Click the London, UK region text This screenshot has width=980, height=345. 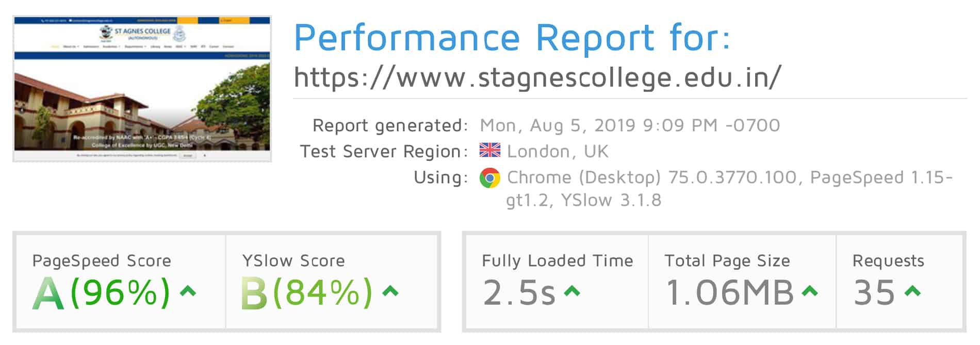(558, 151)
